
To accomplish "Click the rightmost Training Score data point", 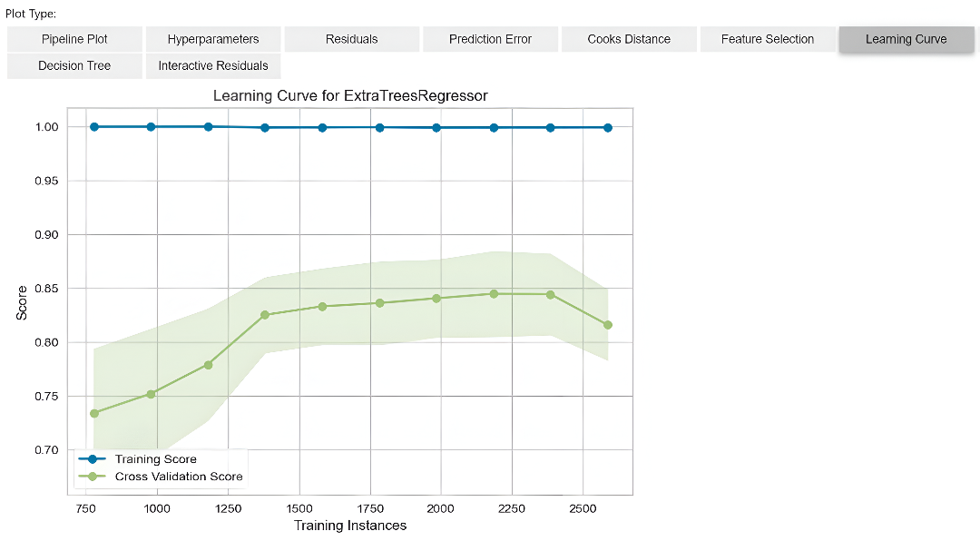I will coord(607,128).
